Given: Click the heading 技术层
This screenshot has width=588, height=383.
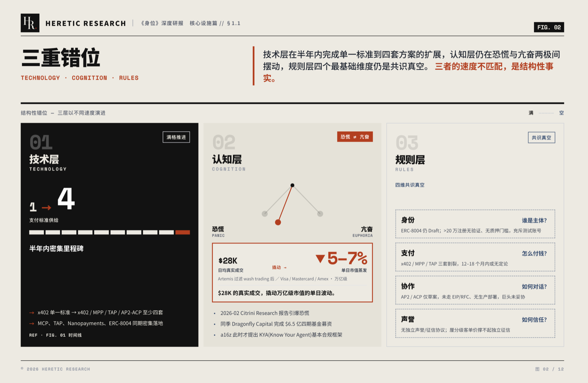Looking at the screenshot, I should coord(44,160).
